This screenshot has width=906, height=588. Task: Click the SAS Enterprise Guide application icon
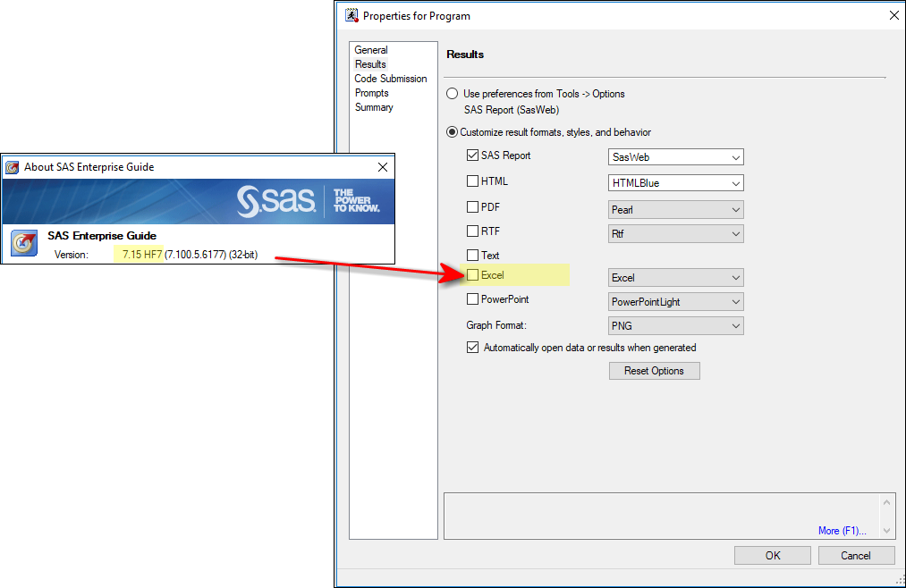[23, 242]
